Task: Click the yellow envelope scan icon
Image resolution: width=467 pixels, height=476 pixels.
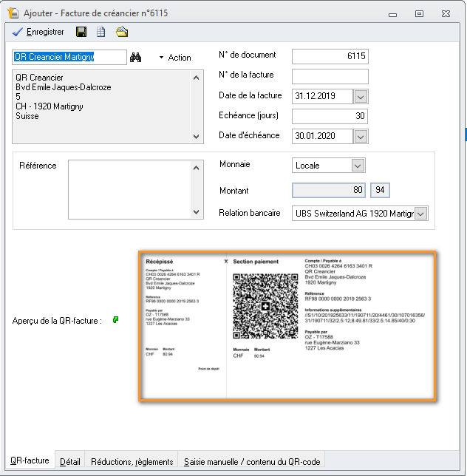Action: pyautogui.click(x=122, y=32)
